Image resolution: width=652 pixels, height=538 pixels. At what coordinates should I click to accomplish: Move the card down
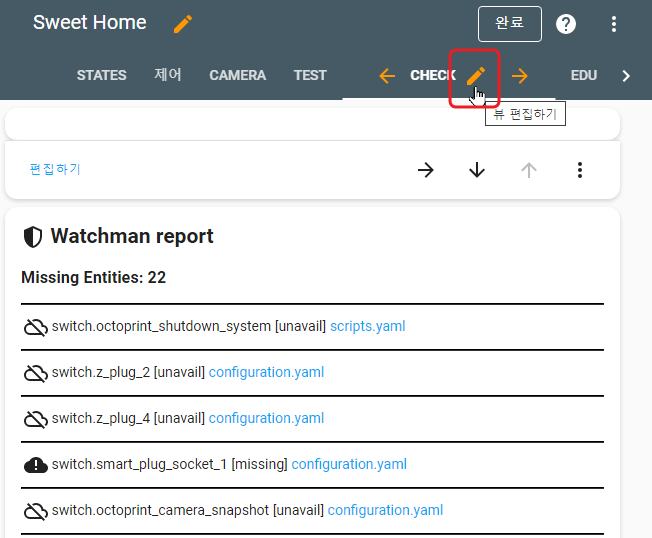point(477,170)
